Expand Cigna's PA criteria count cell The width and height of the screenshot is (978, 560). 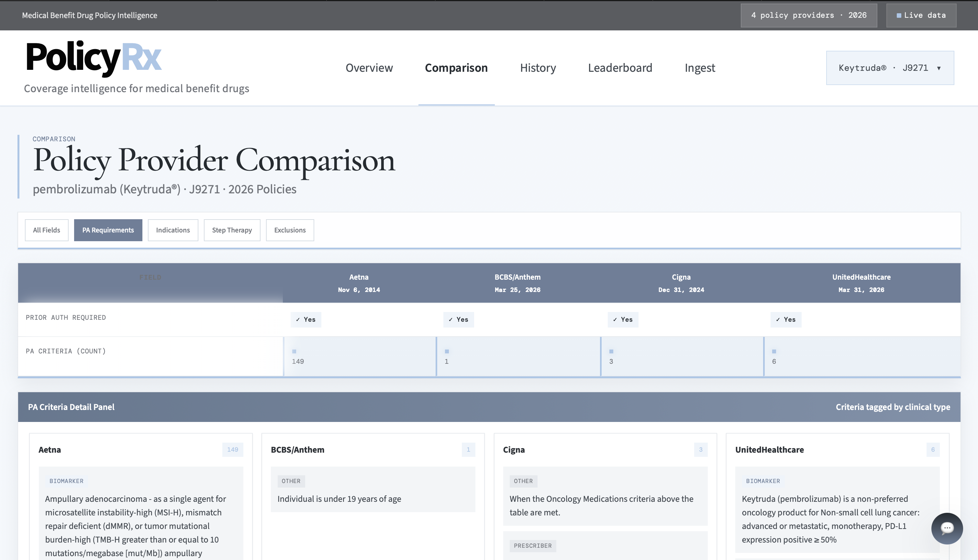pos(681,357)
